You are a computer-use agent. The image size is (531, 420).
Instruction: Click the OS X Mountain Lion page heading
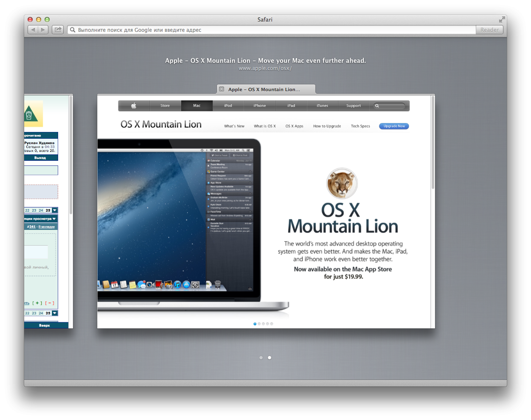click(x=161, y=124)
